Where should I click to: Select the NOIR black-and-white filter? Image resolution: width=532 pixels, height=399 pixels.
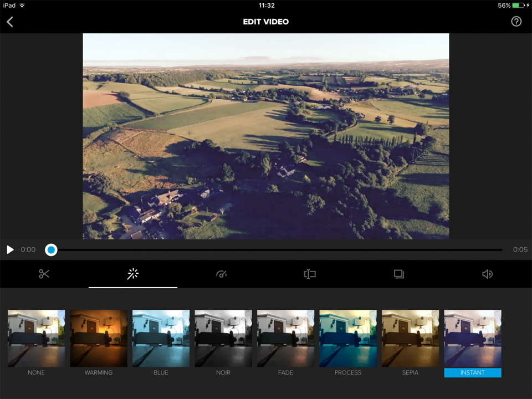223,339
